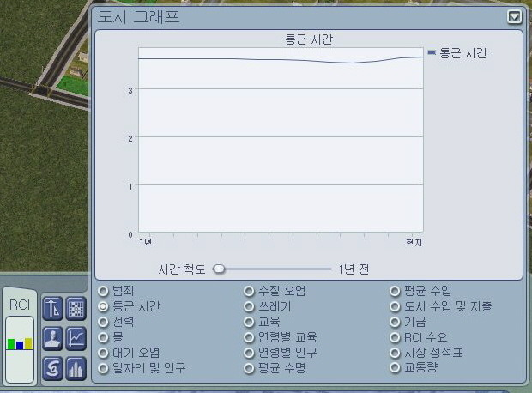
Task: Show 도시 수입 및 지출 graph
Action: click(x=395, y=306)
